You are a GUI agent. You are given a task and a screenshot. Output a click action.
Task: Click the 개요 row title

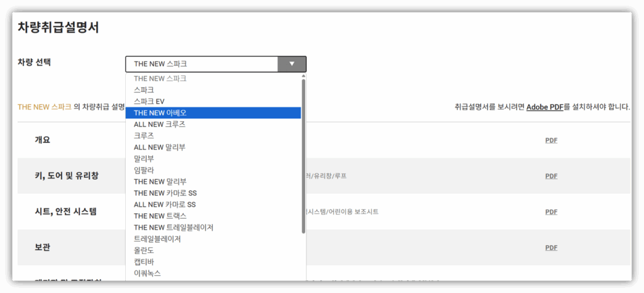[42, 140]
